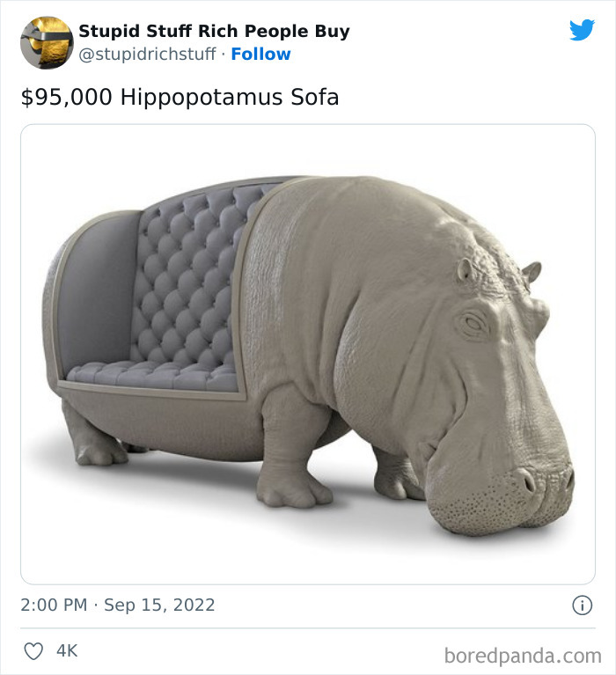Open the Stupid Stuff Rich People Buy profile name
This screenshot has height=675, width=616.
pos(214,31)
